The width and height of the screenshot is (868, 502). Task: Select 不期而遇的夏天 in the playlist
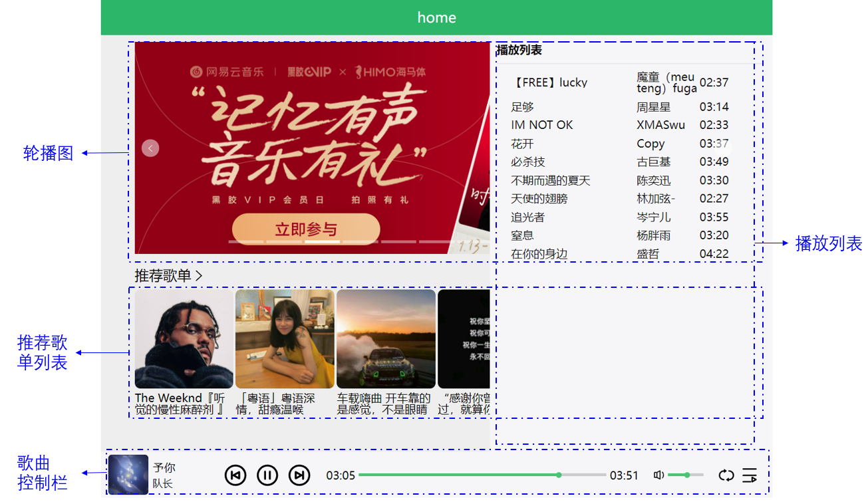click(x=550, y=181)
